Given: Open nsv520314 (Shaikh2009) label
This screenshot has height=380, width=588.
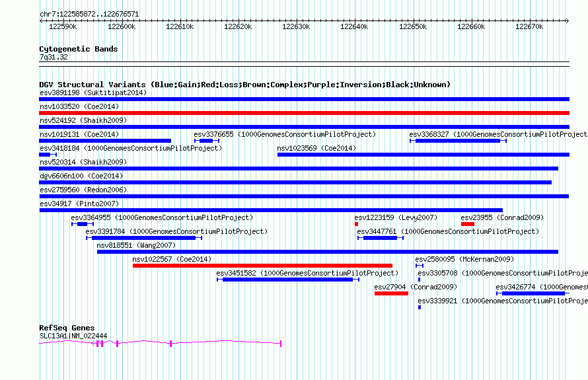Looking at the screenshot, I should pyautogui.click(x=83, y=162).
